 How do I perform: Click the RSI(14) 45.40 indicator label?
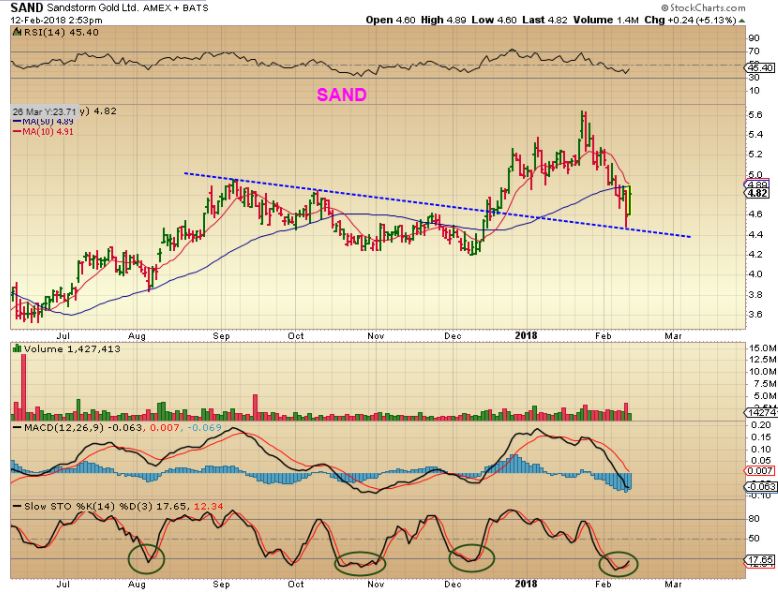61,32
